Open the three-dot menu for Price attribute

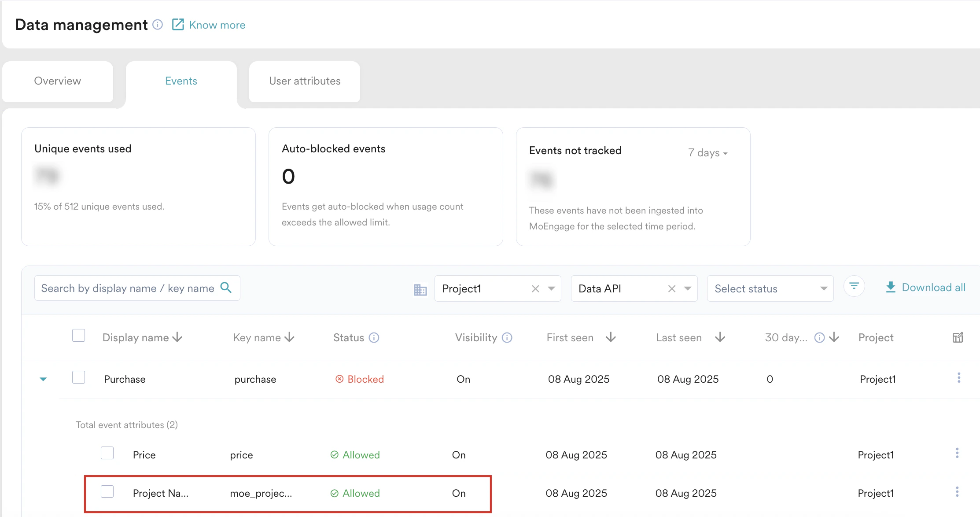(x=957, y=454)
